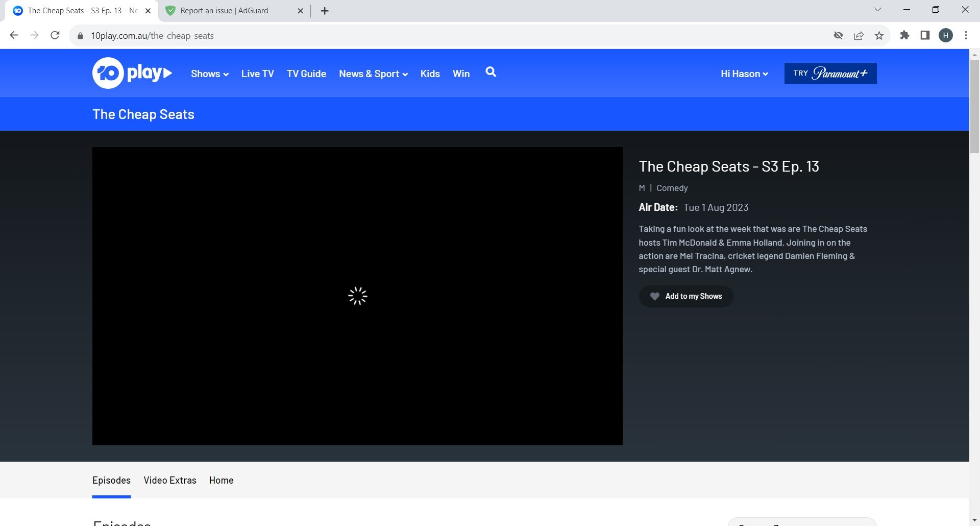Click the Try Paramount+ button

point(830,74)
